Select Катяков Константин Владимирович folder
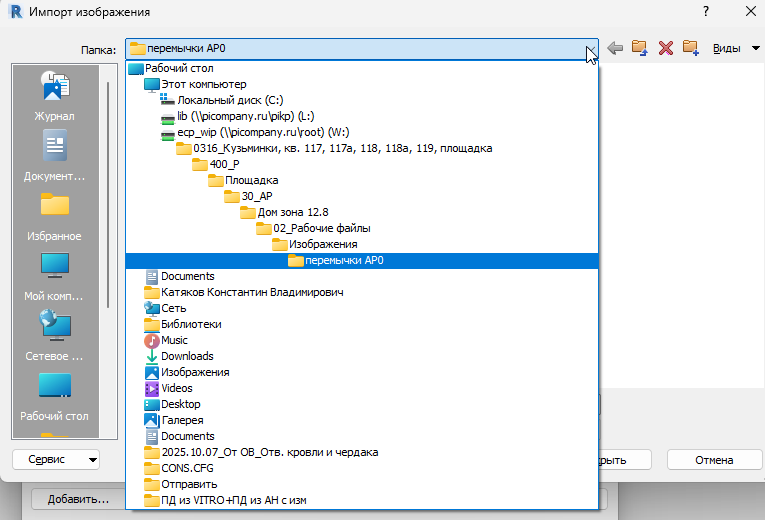Image resolution: width=765 pixels, height=520 pixels. 362,293
